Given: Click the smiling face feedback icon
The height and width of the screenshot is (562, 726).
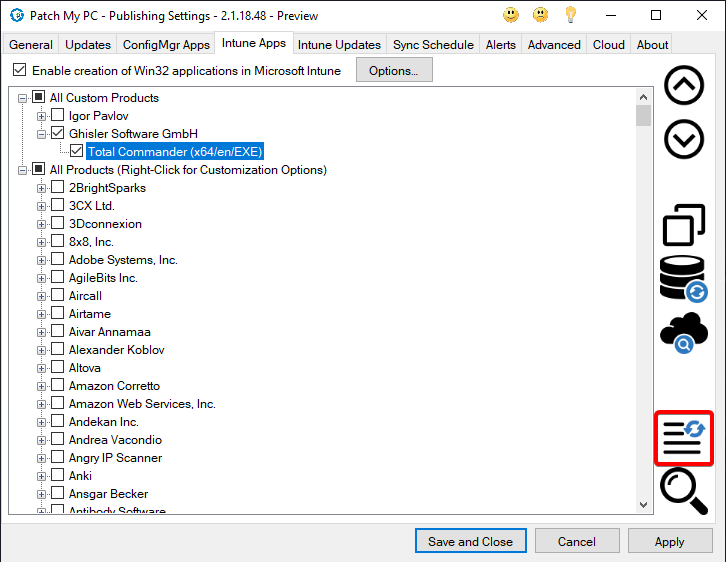Looking at the screenshot, I should 511,15.
